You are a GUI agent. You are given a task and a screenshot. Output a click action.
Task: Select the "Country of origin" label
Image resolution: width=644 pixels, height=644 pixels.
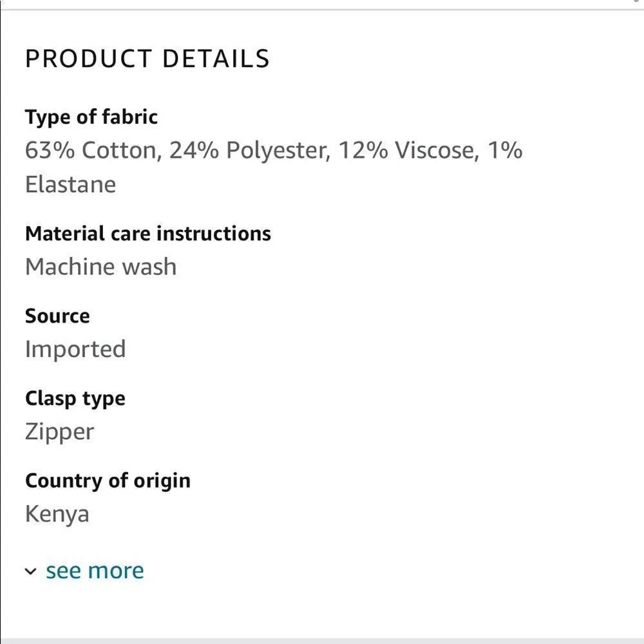tap(108, 481)
